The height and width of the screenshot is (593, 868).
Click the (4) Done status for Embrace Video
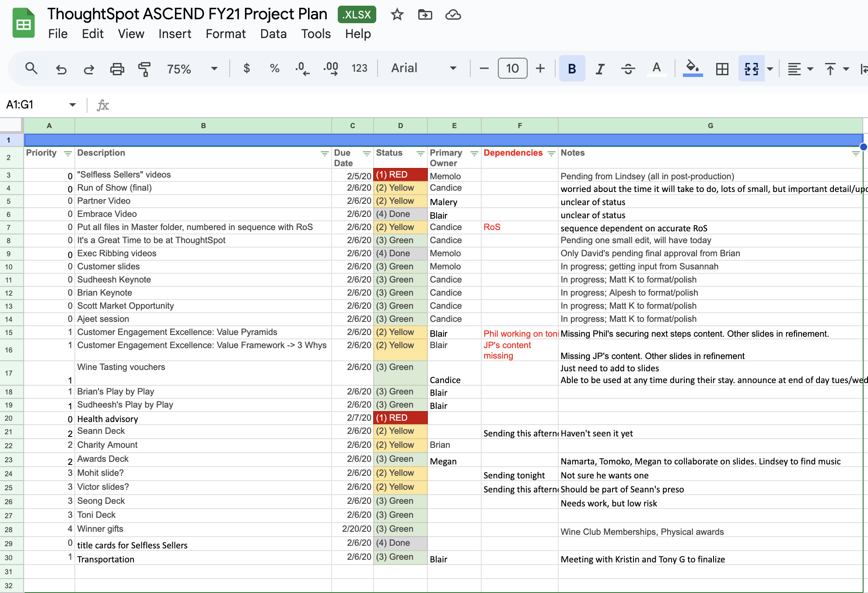point(400,214)
